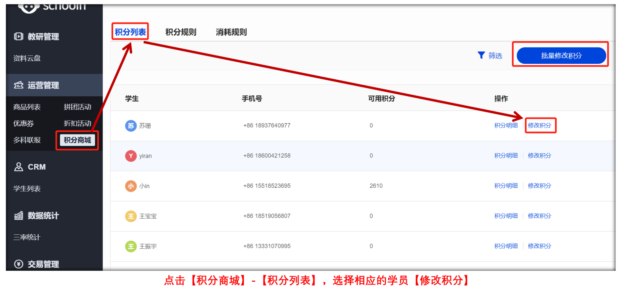
Task: Switch to the 积分列表 tab
Action: (x=130, y=32)
